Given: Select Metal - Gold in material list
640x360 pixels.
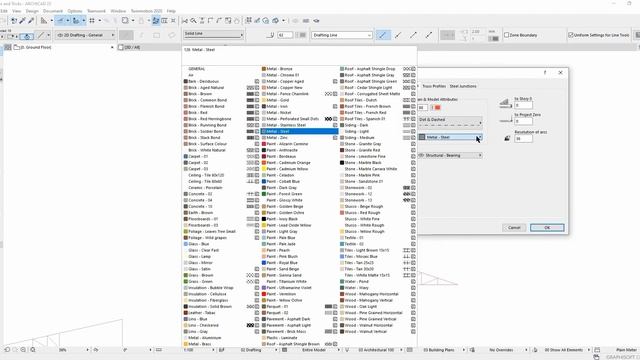Looking at the screenshot, I should 300,100.
